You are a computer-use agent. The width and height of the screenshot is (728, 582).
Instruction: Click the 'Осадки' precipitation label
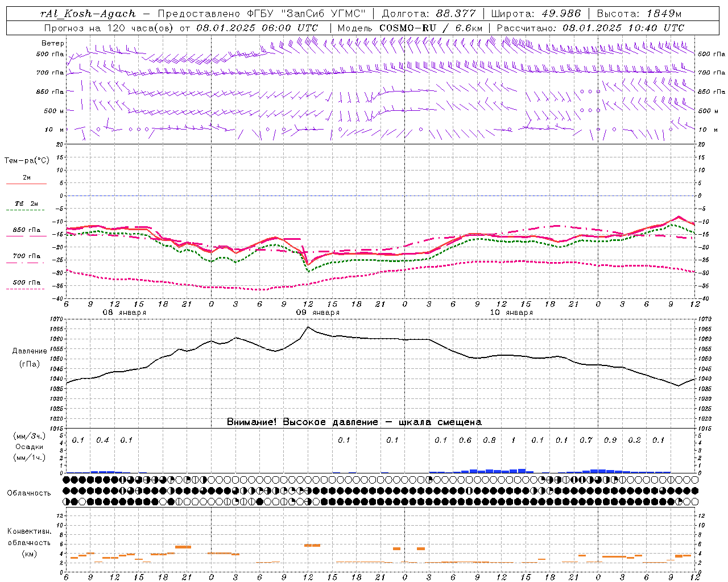click(x=30, y=447)
